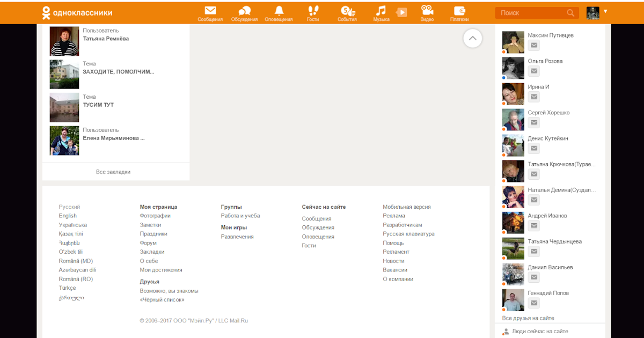Click Все друзья на сайте link
Image resolution: width=644 pixels, height=338 pixels.
(x=528, y=318)
